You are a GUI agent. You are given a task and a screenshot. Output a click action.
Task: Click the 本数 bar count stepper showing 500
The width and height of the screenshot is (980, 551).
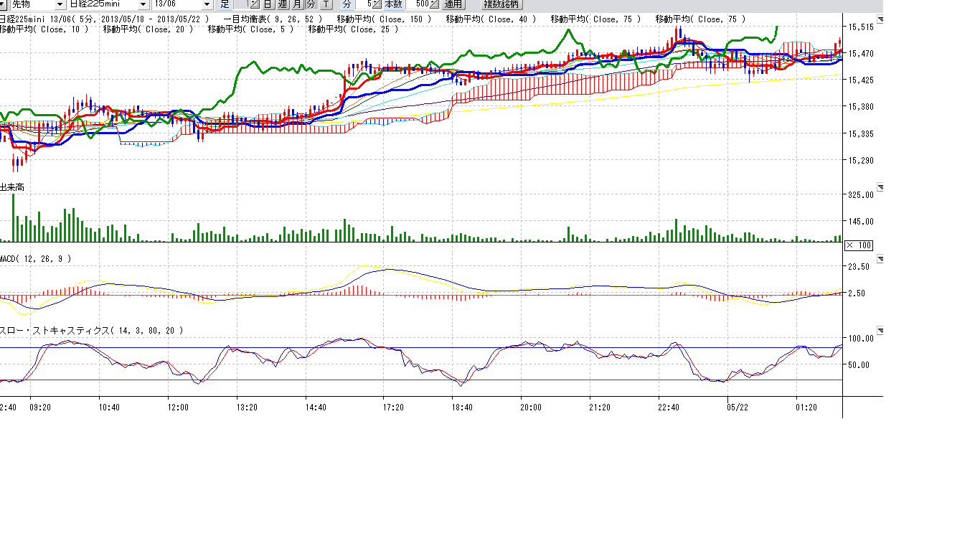pyautogui.click(x=433, y=4)
